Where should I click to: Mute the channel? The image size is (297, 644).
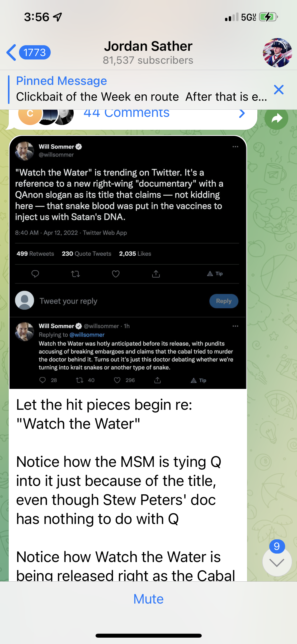tap(148, 599)
